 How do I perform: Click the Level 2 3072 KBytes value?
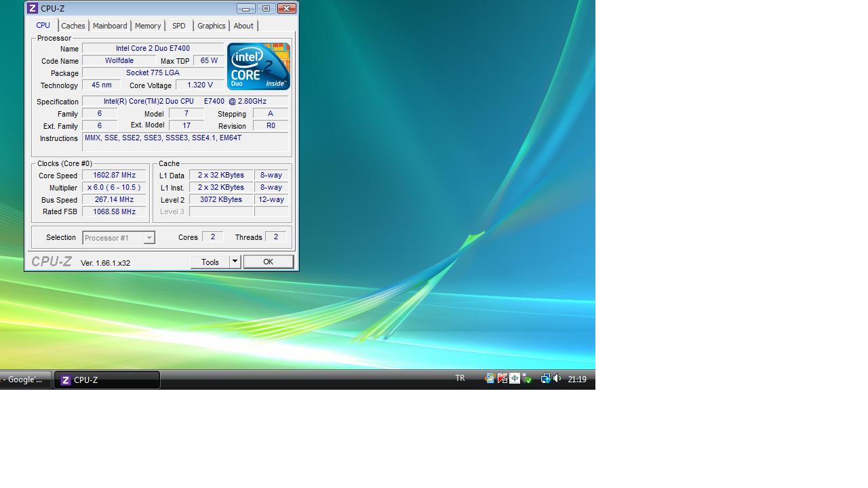tap(221, 200)
